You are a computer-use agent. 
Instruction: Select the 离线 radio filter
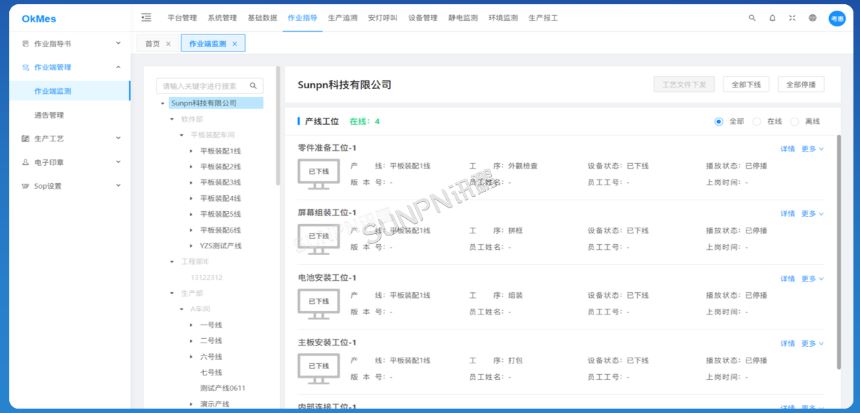pos(794,122)
